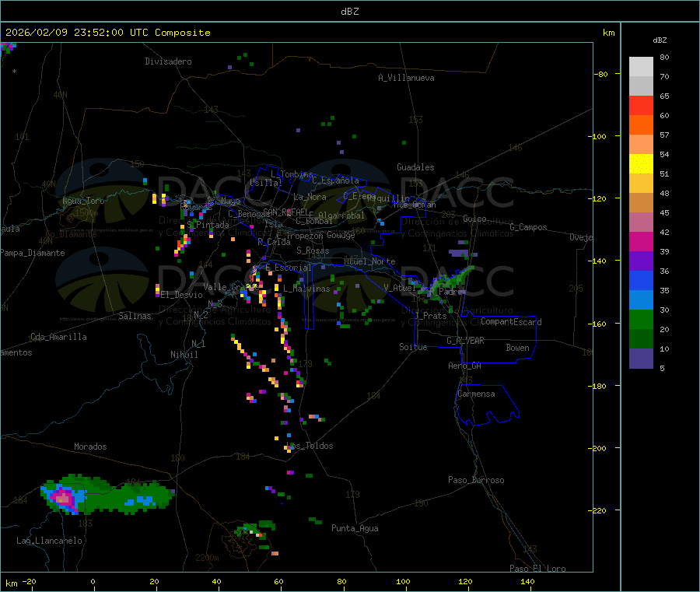700x592 pixels.
Task: Select the G_Campos label
Action: [x=528, y=227]
